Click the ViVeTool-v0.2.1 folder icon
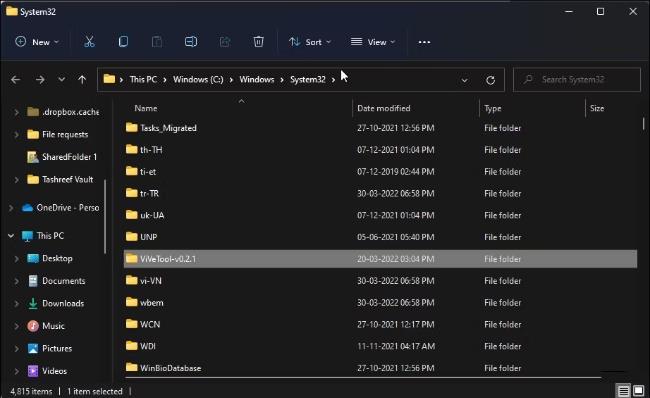 click(x=132, y=259)
